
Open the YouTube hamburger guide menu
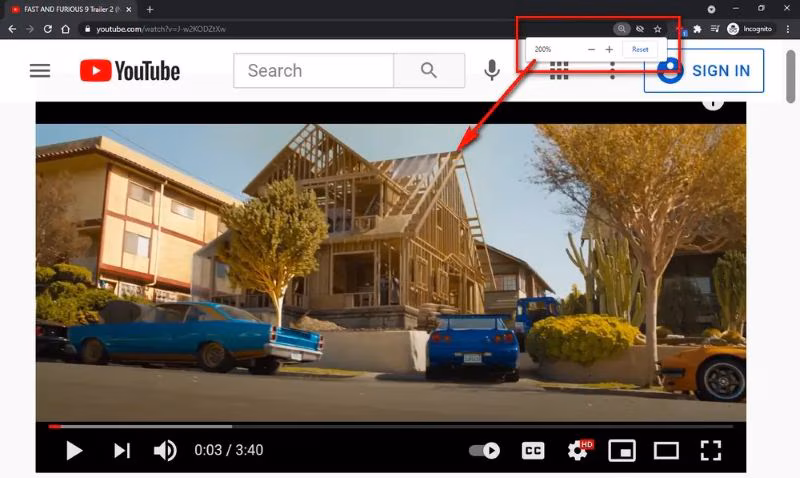(x=40, y=70)
